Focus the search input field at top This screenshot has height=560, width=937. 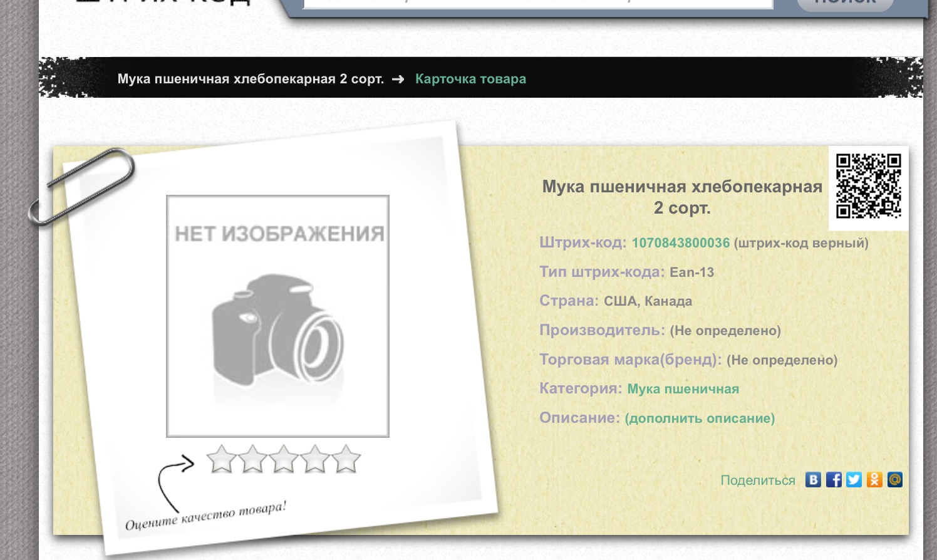pyautogui.click(x=537, y=3)
